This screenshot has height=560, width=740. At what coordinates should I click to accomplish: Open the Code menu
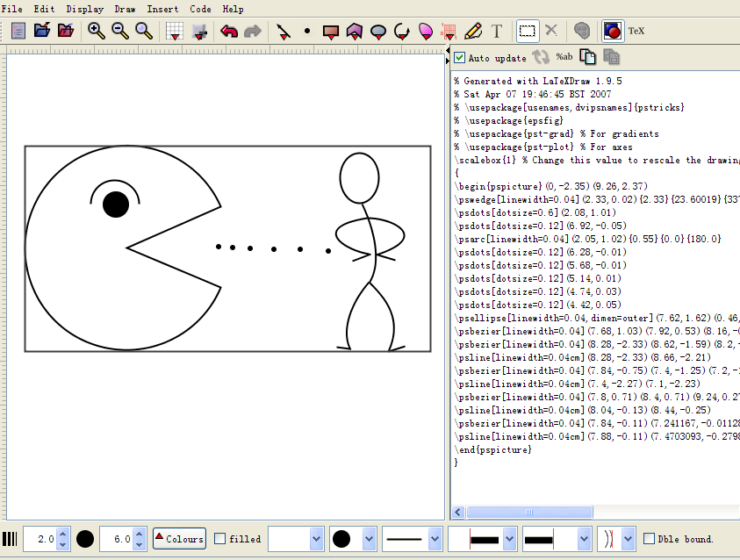(x=200, y=9)
